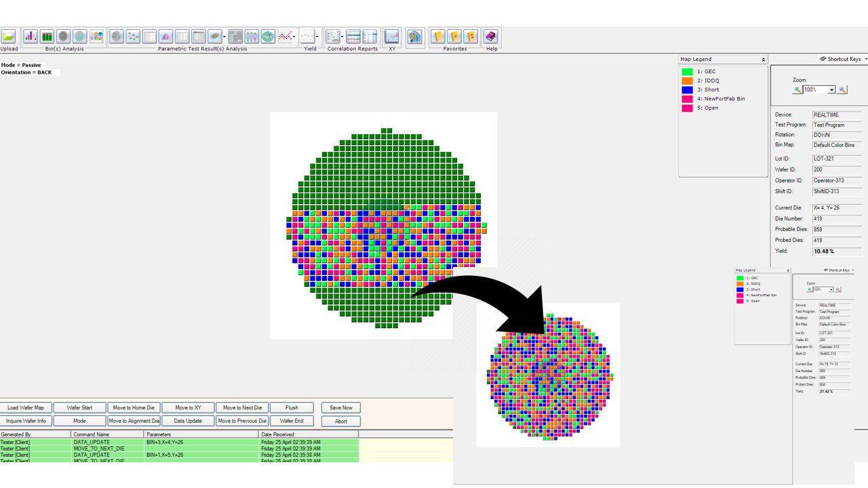The height and width of the screenshot is (488, 868).
Task: Open the XY plot icon
Action: [391, 37]
